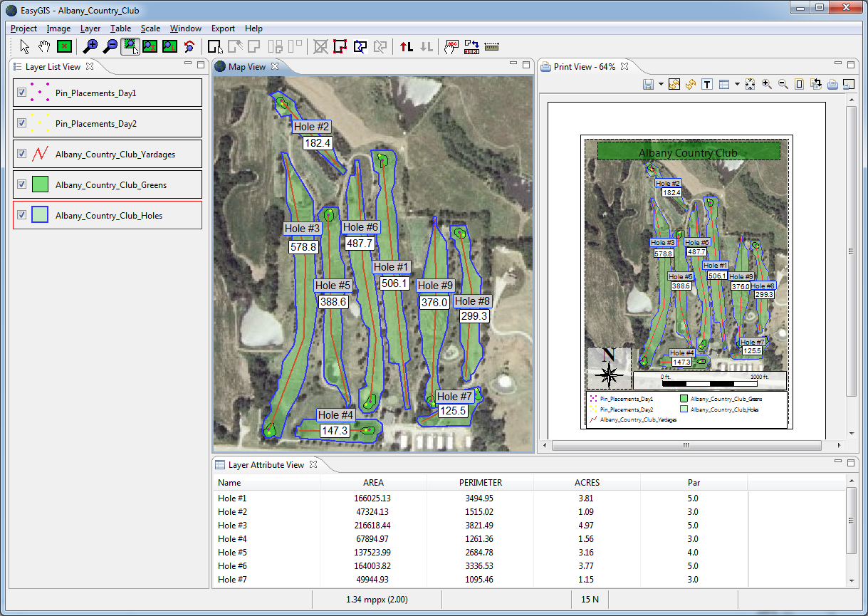Click the Layer Attribute View scrollbar down arrow
Viewport: 868px width, 616px height.
852,580
